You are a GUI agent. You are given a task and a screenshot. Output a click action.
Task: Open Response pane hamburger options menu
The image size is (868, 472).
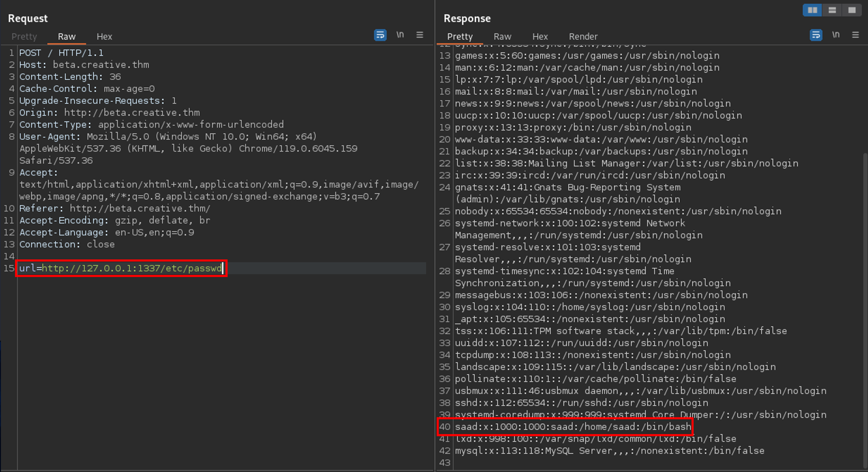pyautogui.click(x=855, y=35)
